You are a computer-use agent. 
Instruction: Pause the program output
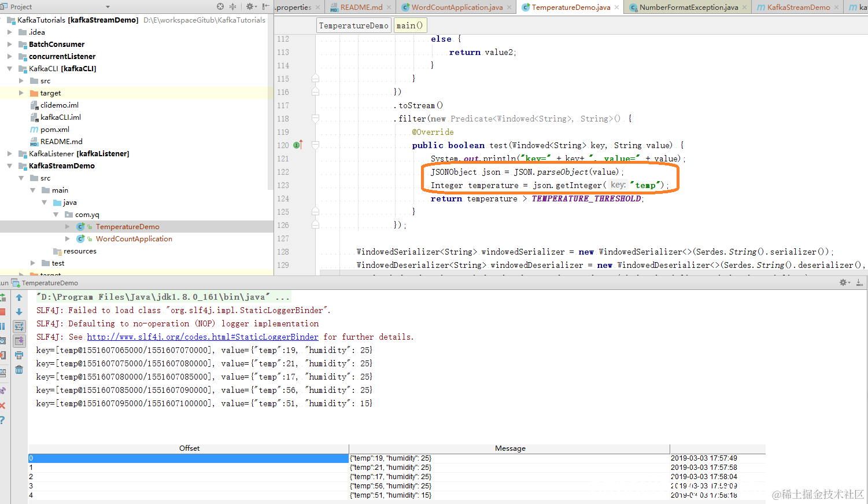pos(2,327)
